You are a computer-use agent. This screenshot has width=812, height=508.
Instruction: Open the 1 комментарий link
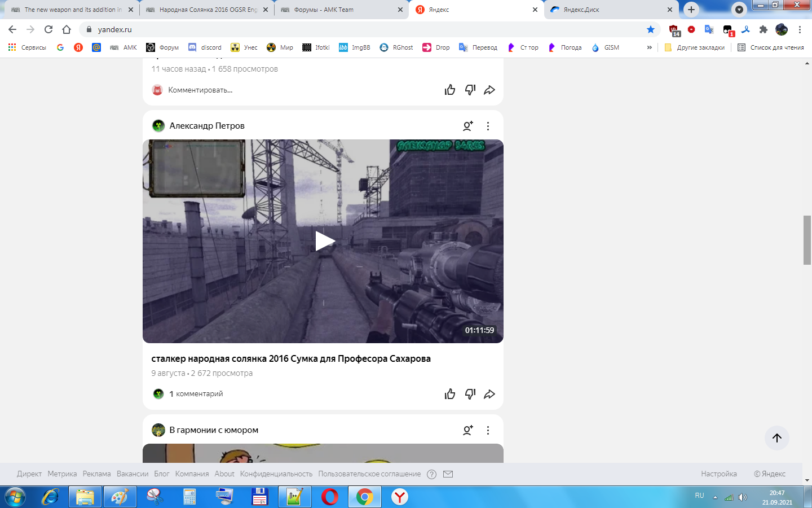coord(196,394)
